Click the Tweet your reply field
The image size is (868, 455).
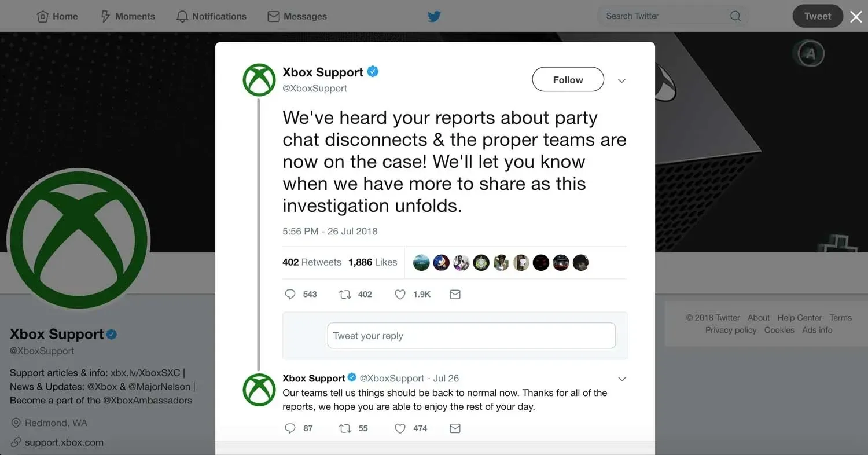pos(472,336)
